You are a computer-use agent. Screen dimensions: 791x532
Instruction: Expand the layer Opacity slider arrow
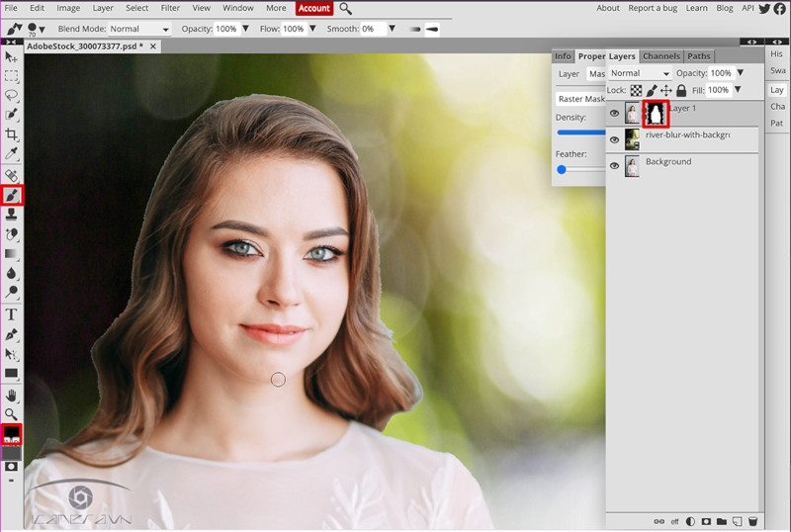(x=740, y=73)
